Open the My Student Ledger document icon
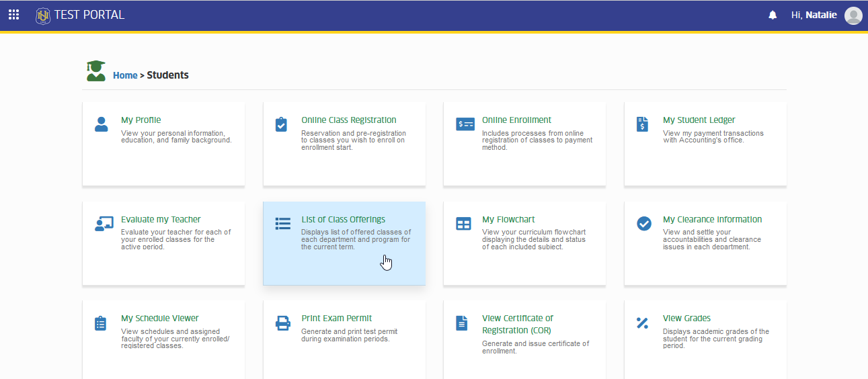Screen dimensions: 868x379 [x=642, y=124]
